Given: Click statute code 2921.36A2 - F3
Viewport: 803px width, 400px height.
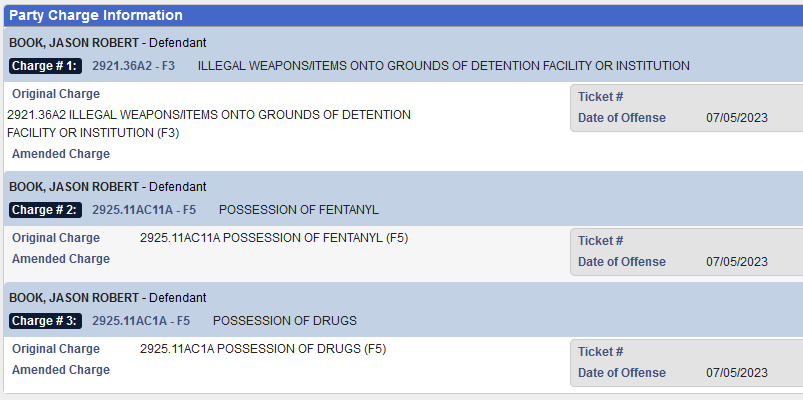Looking at the screenshot, I should click(x=133, y=66).
